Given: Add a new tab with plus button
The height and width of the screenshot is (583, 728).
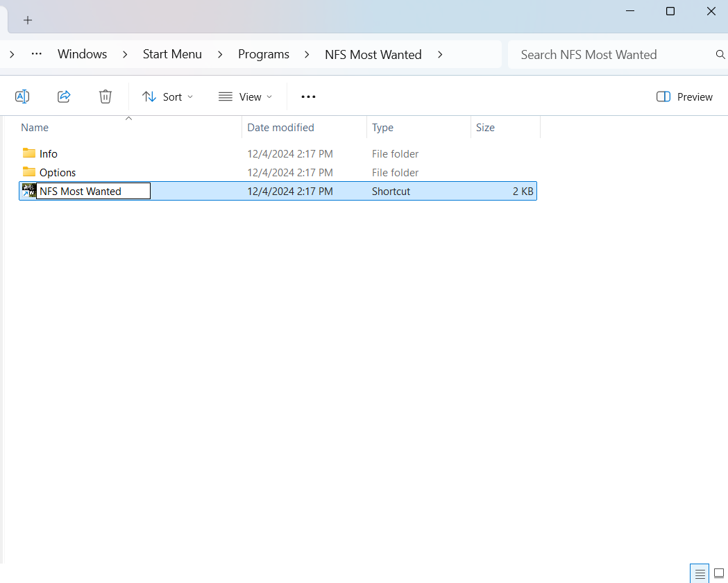Looking at the screenshot, I should pyautogui.click(x=28, y=20).
